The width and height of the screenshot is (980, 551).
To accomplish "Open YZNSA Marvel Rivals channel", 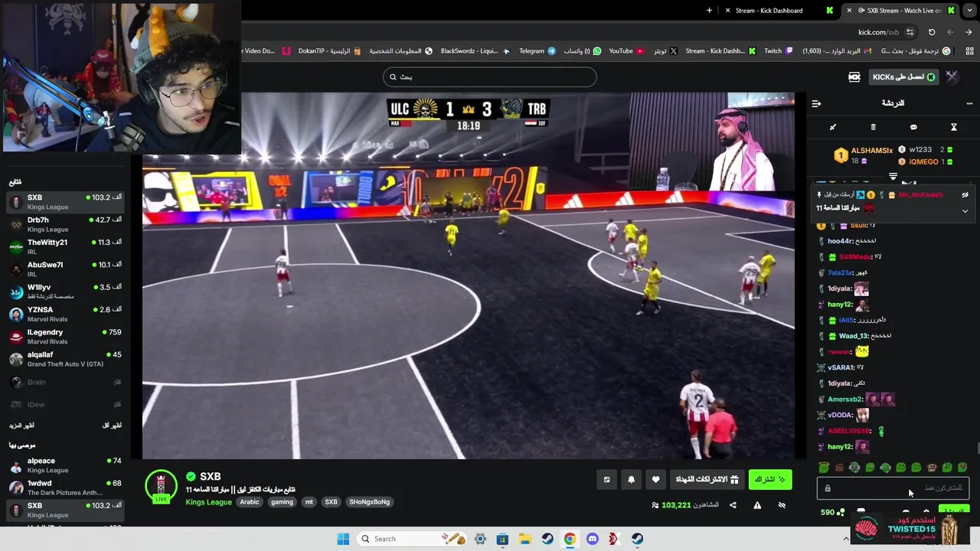I will click(65, 314).
